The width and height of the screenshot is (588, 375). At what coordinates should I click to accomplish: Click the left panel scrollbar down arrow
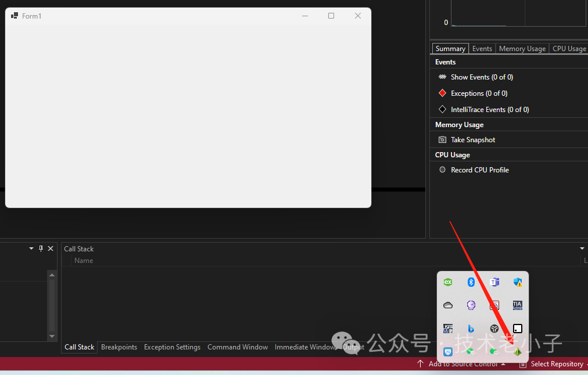coord(52,336)
